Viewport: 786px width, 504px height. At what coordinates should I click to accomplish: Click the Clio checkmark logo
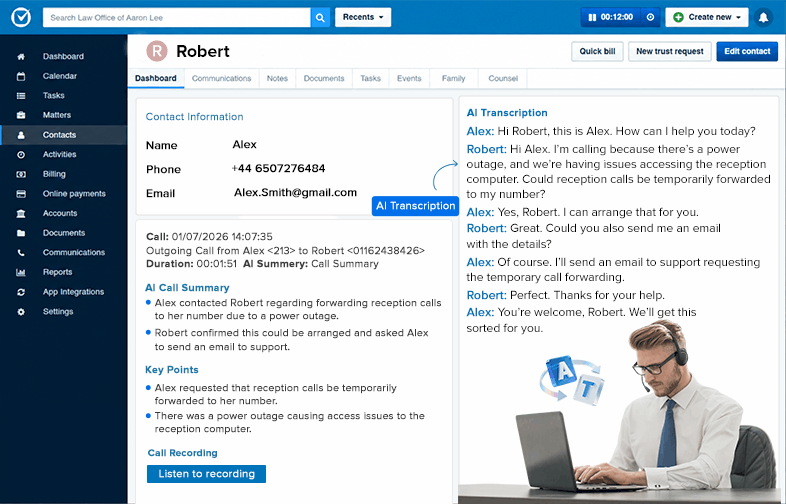click(21, 17)
